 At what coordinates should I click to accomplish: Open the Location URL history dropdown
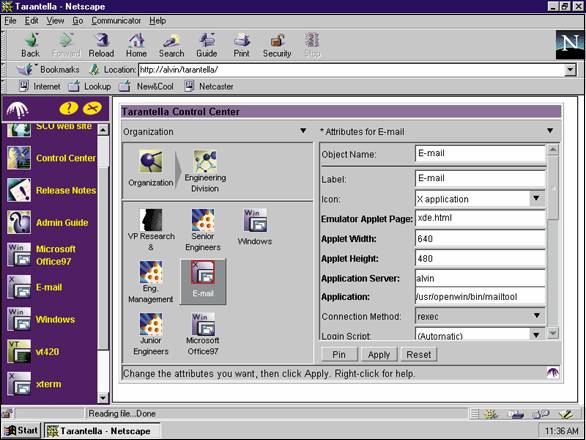click(570, 70)
